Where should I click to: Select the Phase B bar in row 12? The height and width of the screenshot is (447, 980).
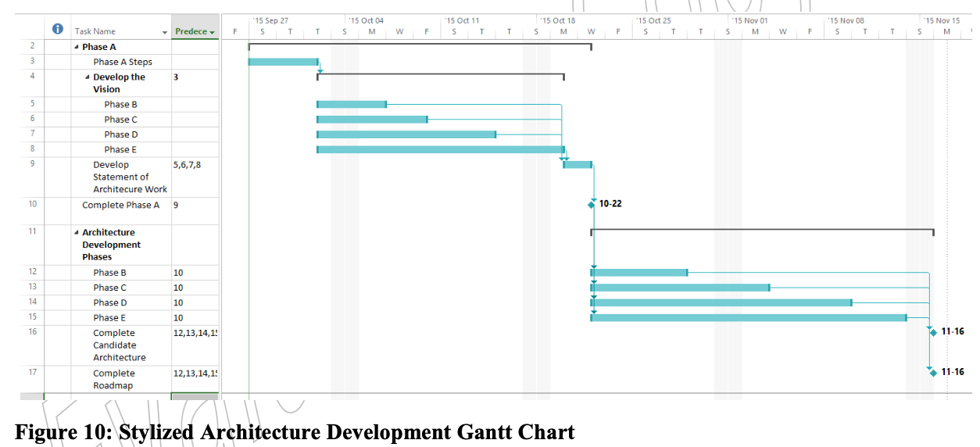(639, 273)
